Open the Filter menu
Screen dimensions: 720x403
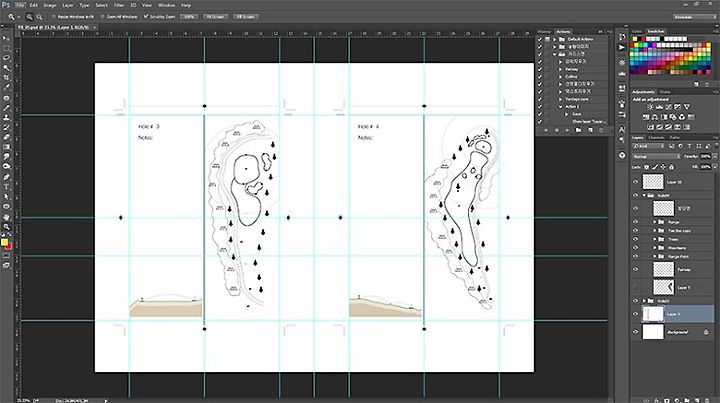click(119, 5)
